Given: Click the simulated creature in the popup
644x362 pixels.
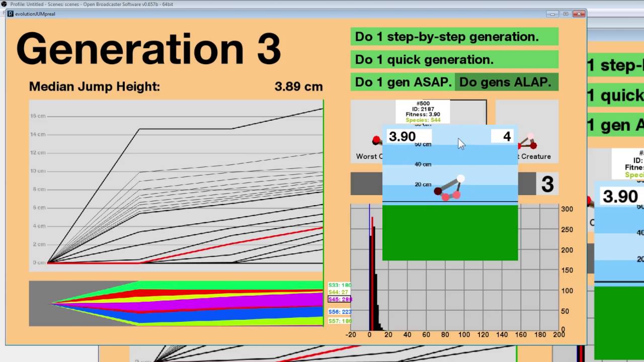Looking at the screenshot, I should click(449, 188).
